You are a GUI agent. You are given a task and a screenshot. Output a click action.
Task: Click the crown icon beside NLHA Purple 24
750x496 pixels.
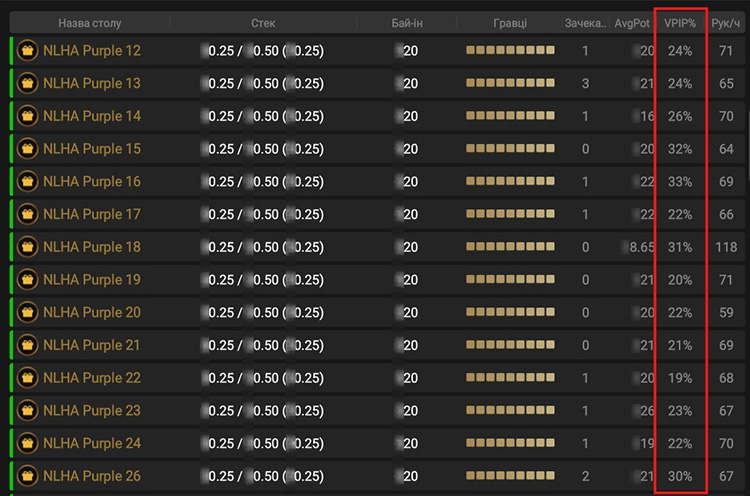[x=28, y=444]
